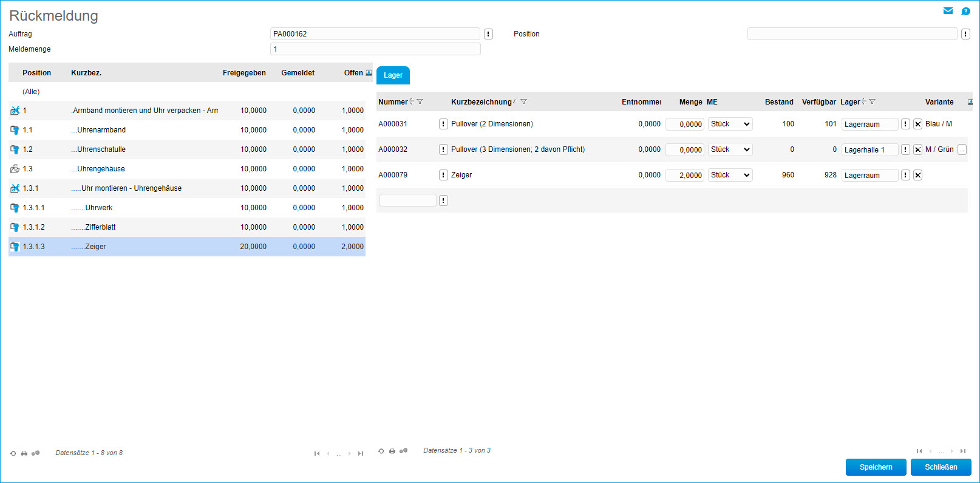Filter the Nummer column
980x483 pixels.
pyautogui.click(x=420, y=101)
